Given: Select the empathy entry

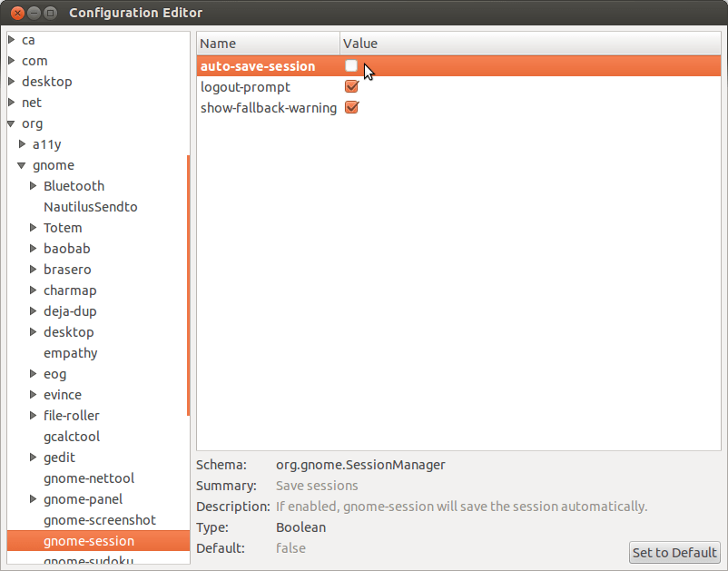Looking at the screenshot, I should tap(71, 353).
